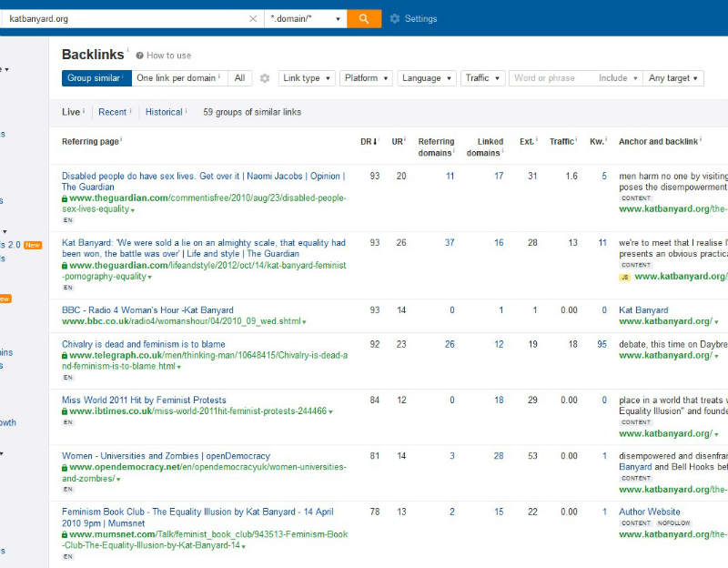
Task: Open Women - Universities and Zombies link
Action: coord(166,456)
